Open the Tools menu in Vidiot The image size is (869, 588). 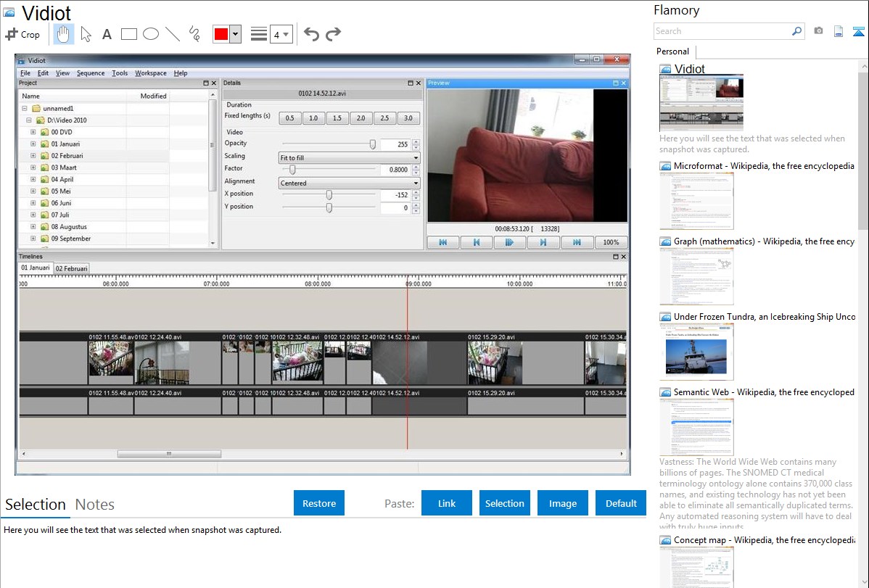(x=120, y=73)
